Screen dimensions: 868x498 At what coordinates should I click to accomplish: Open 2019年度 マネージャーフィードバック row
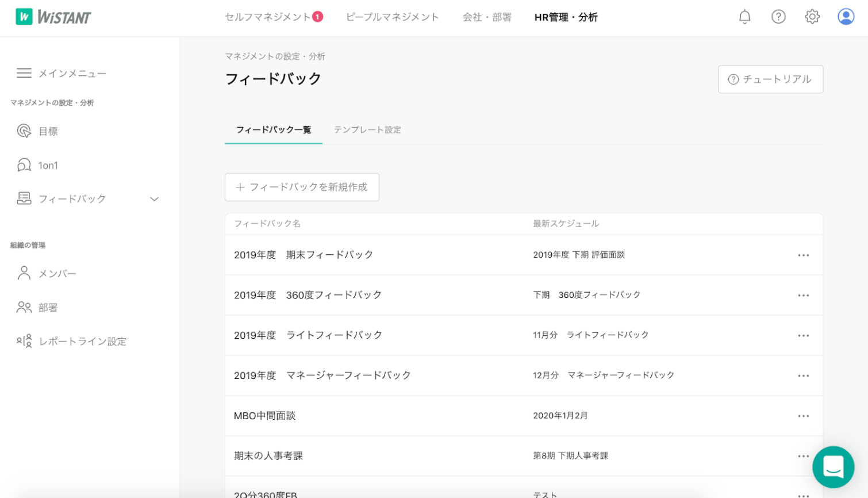(524, 376)
